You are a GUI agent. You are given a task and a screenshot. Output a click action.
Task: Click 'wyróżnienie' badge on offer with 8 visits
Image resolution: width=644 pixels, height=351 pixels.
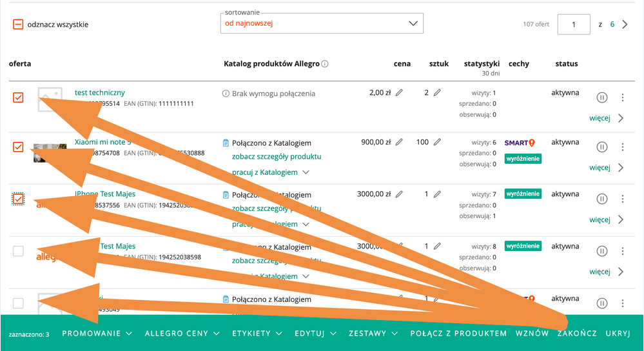tap(523, 246)
